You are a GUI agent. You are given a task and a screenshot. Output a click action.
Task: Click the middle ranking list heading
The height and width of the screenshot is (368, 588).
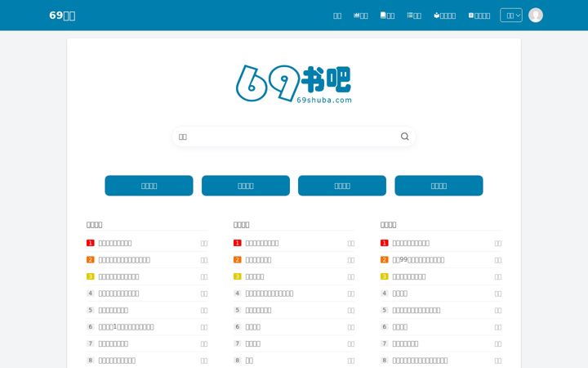pyautogui.click(x=241, y=225)
